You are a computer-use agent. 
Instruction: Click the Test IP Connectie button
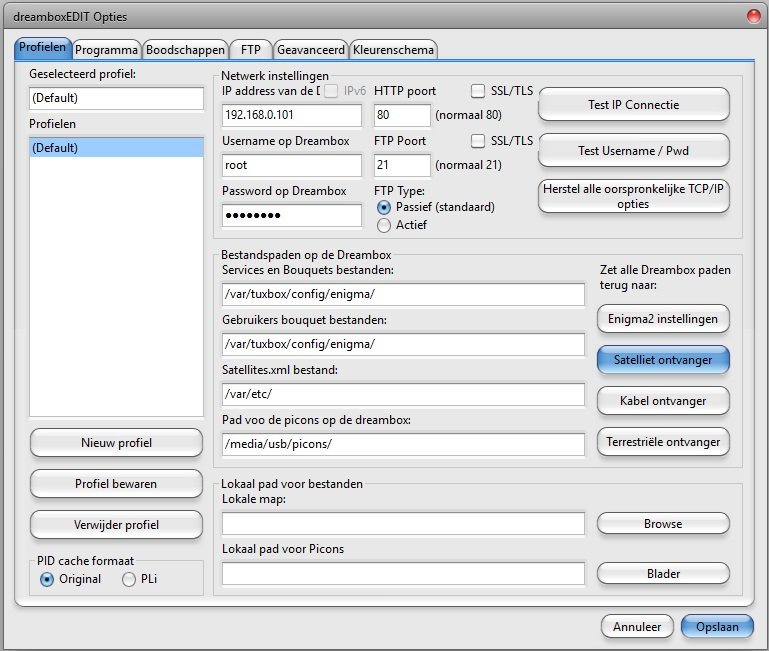(x=633, y=105)
